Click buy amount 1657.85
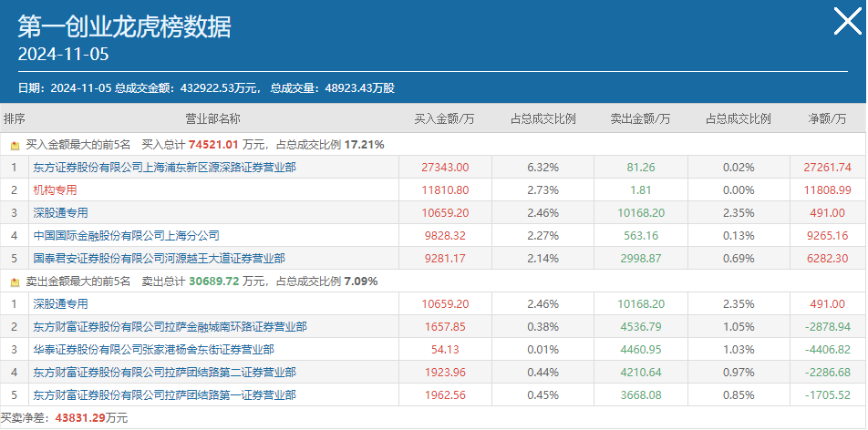 (445, 327)
